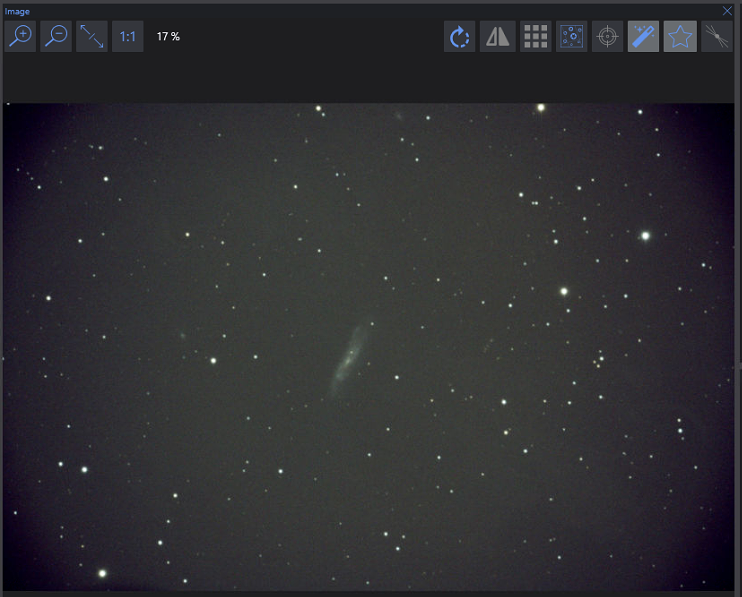Zoom in on the image
Viewport: 742px width, 597px height.
pos(20,36)
